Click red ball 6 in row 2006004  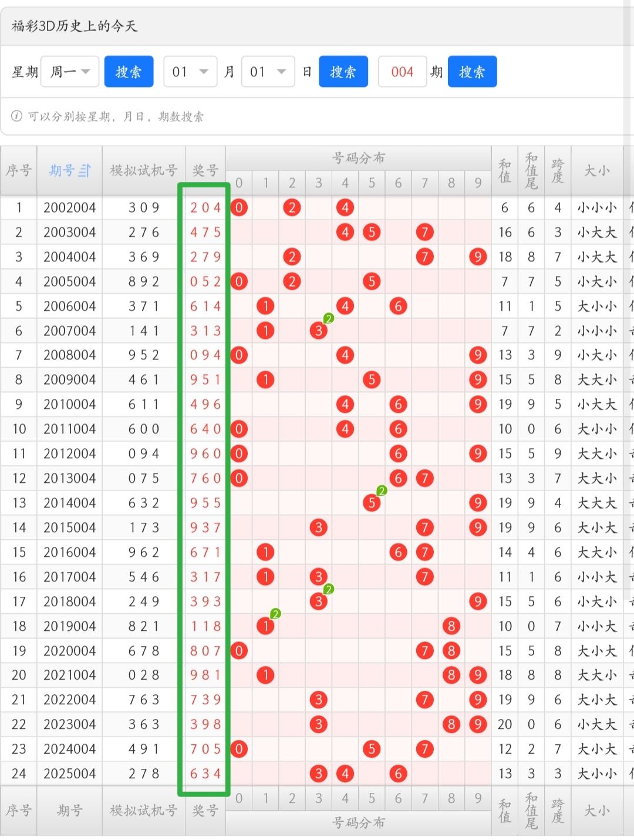[x=398, y=306]
